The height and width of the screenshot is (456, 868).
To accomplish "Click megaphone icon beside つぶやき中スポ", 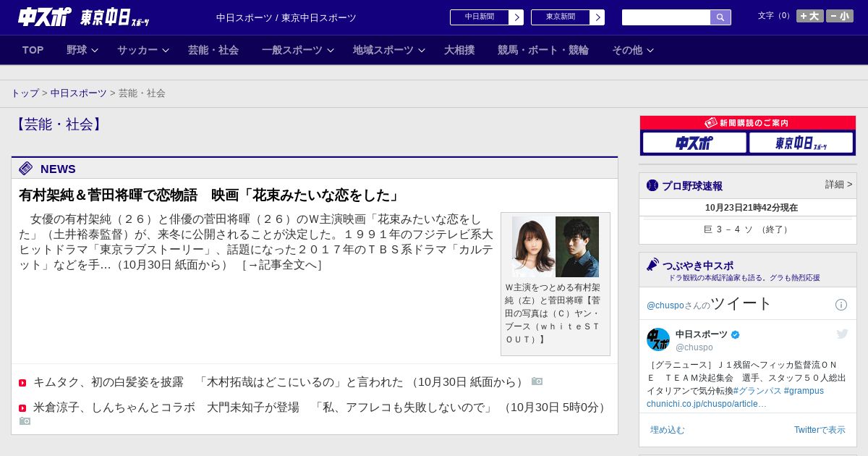I will 652,264.
